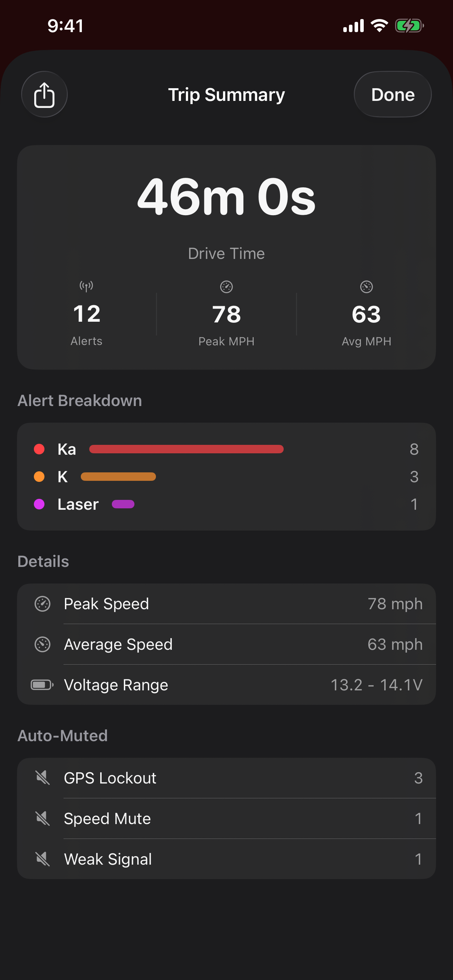Tap the red Ka band dot

pyautogui.click(x=39, y=449)
